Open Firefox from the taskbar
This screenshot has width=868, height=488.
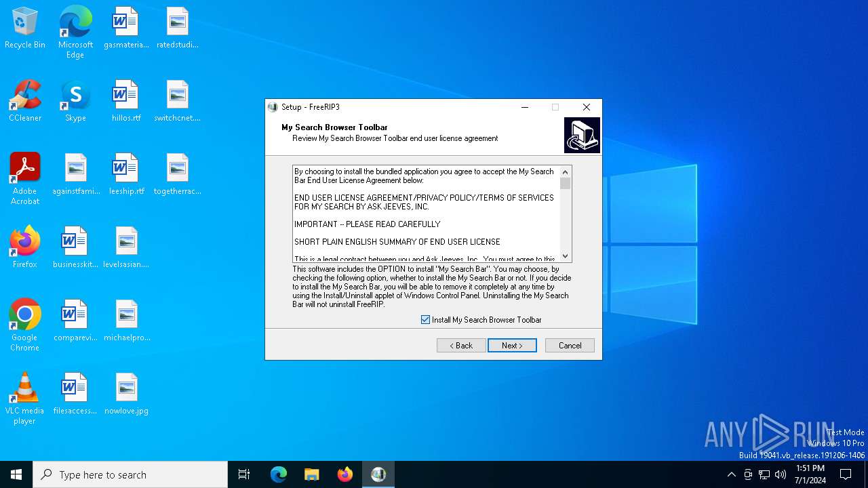point(345,474)
